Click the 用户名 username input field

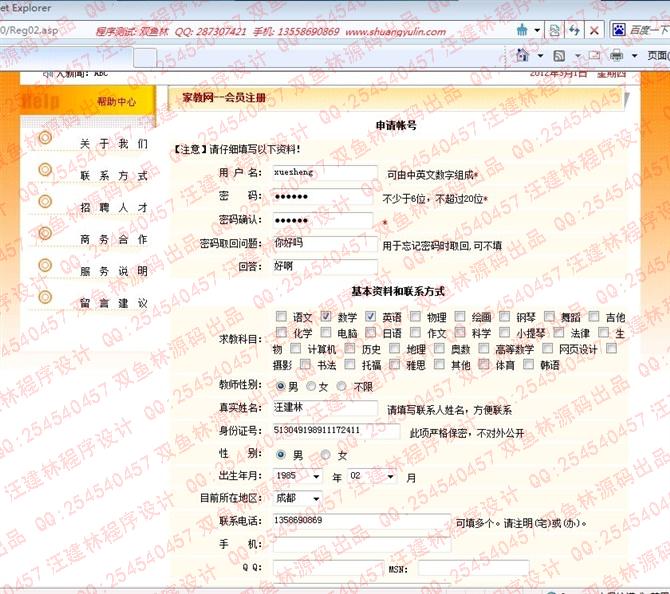[325, 173]
